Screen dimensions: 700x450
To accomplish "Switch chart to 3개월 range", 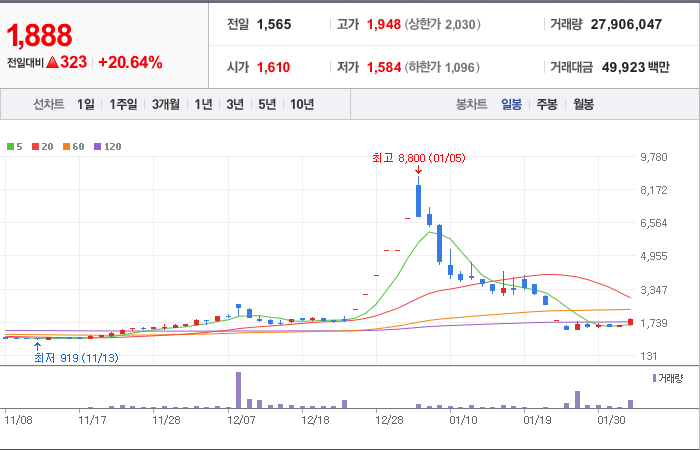I will [166, 104].
